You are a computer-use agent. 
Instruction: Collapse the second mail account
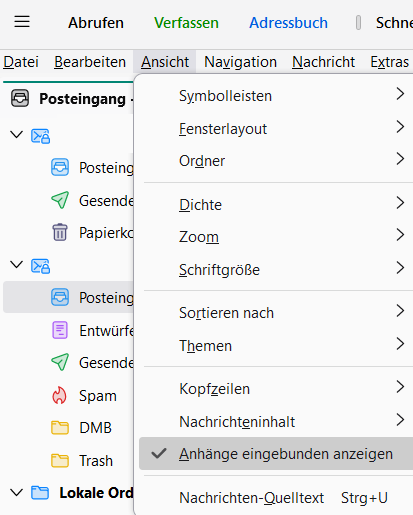(x=17, y=265)
